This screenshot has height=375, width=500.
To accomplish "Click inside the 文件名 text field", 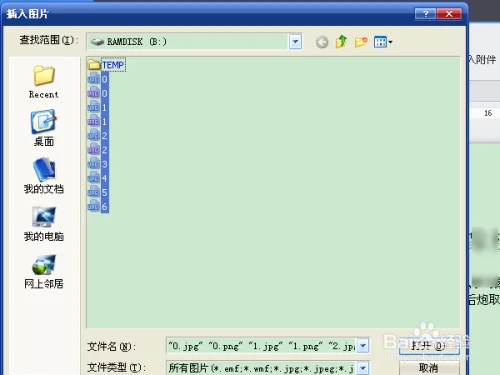I will [x=261, y=346].
